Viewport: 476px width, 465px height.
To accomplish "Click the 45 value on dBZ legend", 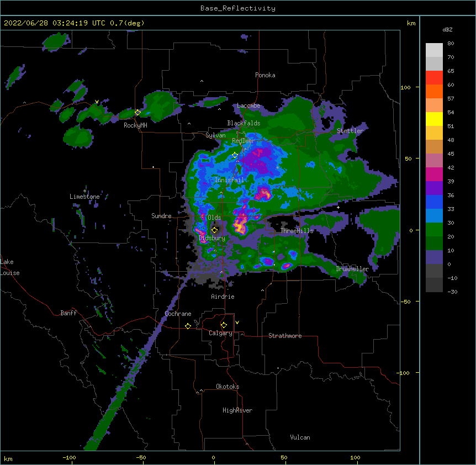I will pos(451,154).
